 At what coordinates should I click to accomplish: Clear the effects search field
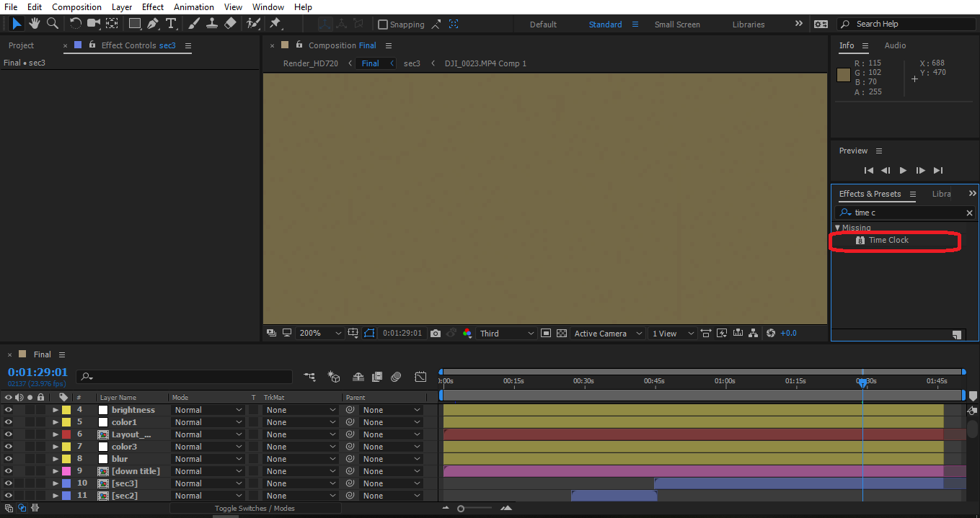[969, 213]
